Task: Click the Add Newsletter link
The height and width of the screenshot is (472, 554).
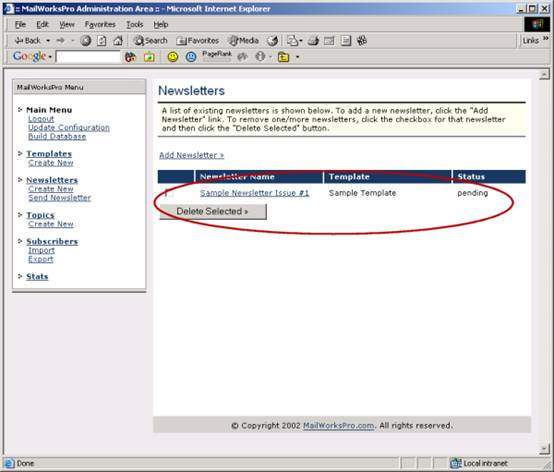Action: 191,155
